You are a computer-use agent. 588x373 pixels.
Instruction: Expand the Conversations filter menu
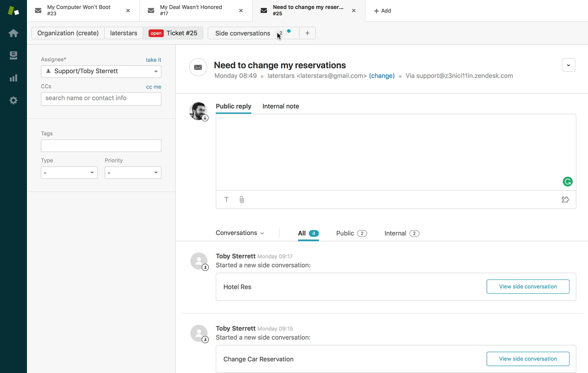pos(240,233)
